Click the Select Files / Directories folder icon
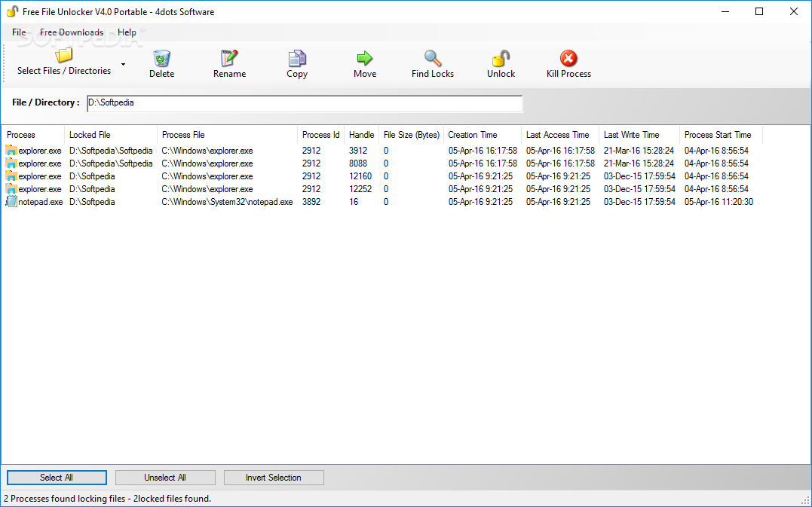Image resolution: width=812 pixels, height=507 pixels. [64, 55]
